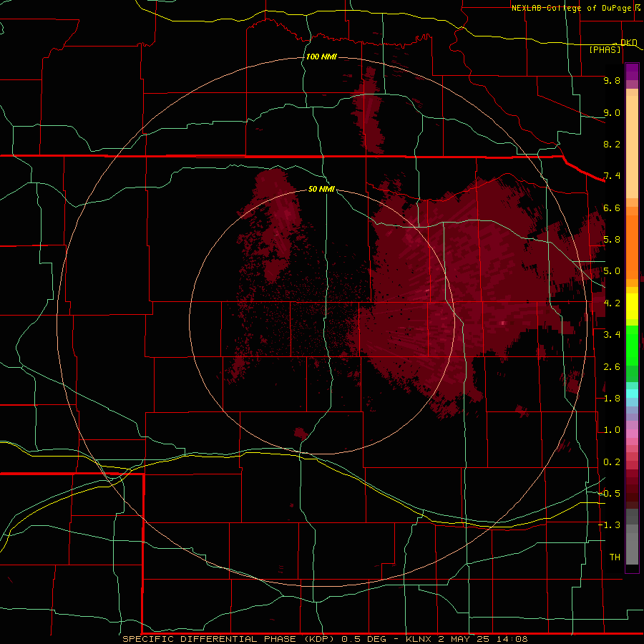The image size is (644, 644).
Task: Click the 2.6 legend value
Action: 612,367
